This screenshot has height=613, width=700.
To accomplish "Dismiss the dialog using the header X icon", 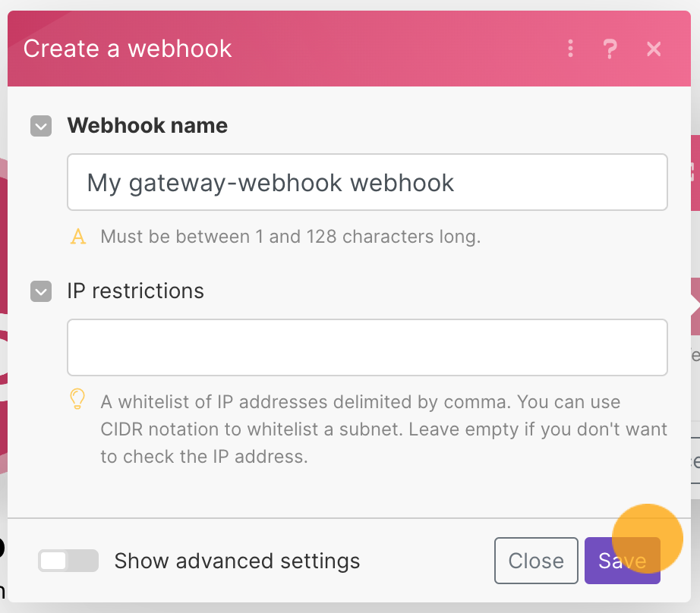I will tap(654, 49).
